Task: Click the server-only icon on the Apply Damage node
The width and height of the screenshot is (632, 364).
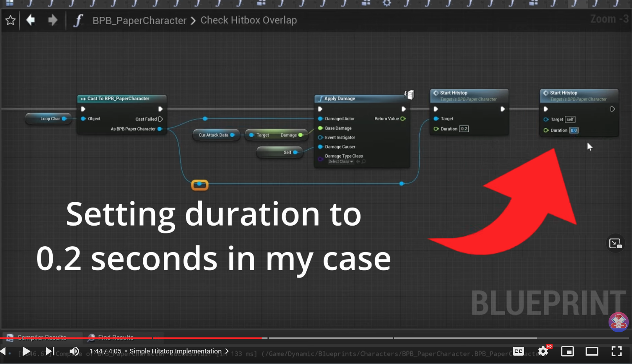Action: (x=409, y=94)
